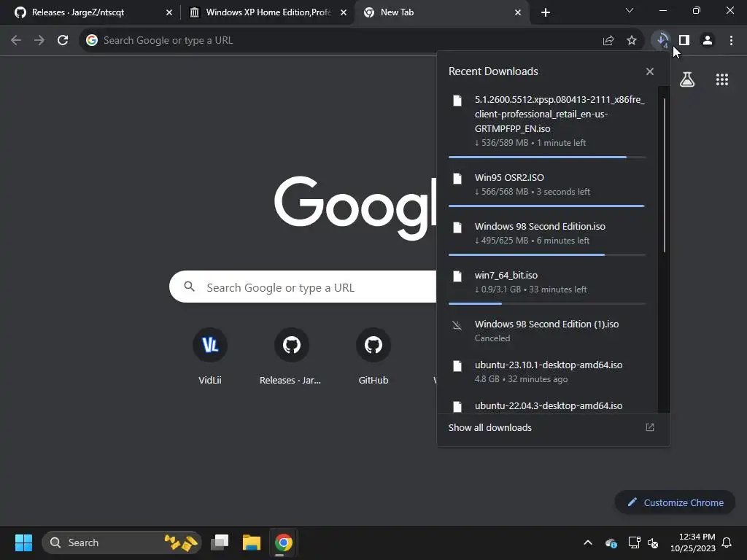The image size is (747, 560).
Task: Open the Search Labs flask icon
Action: [687, 79]
